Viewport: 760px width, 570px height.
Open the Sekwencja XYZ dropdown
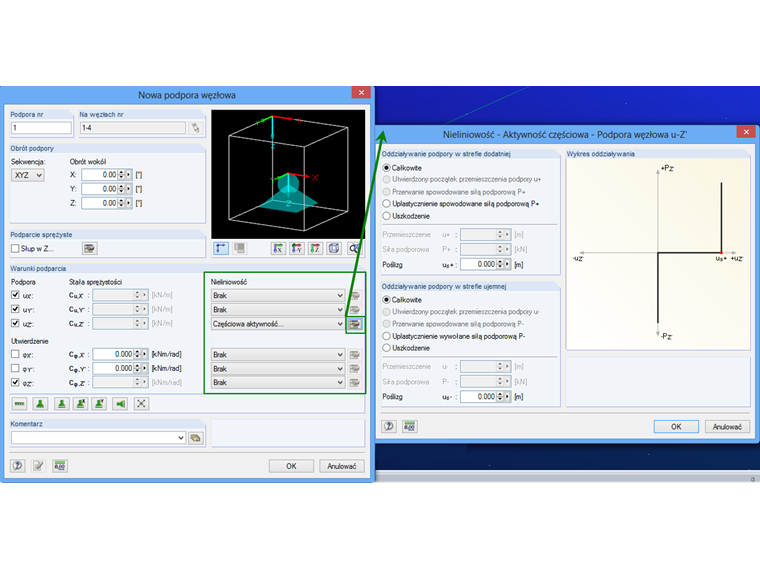point(28,175)
